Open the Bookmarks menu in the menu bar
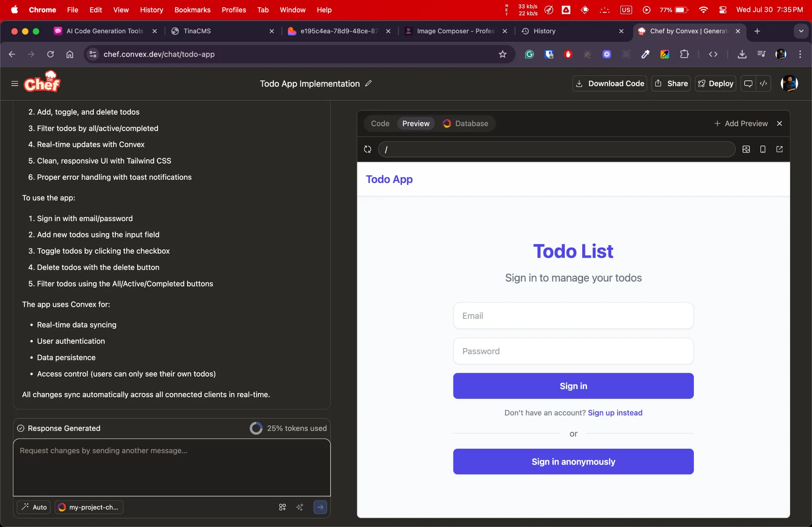This screenshot has width=812, height=527. tap(192, 10)
